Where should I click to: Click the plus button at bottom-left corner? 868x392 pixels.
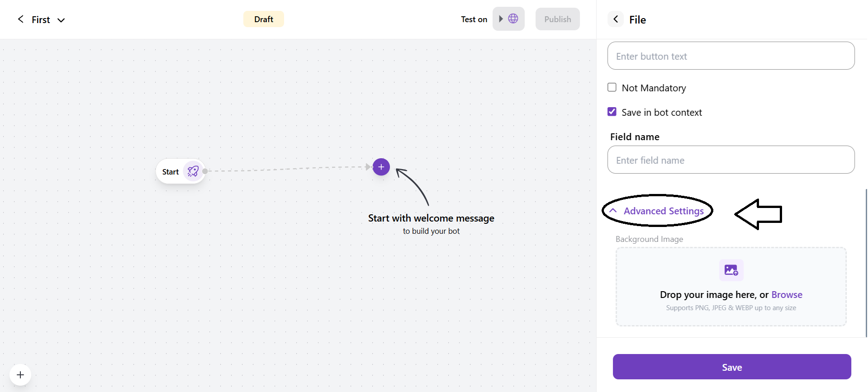20,375
